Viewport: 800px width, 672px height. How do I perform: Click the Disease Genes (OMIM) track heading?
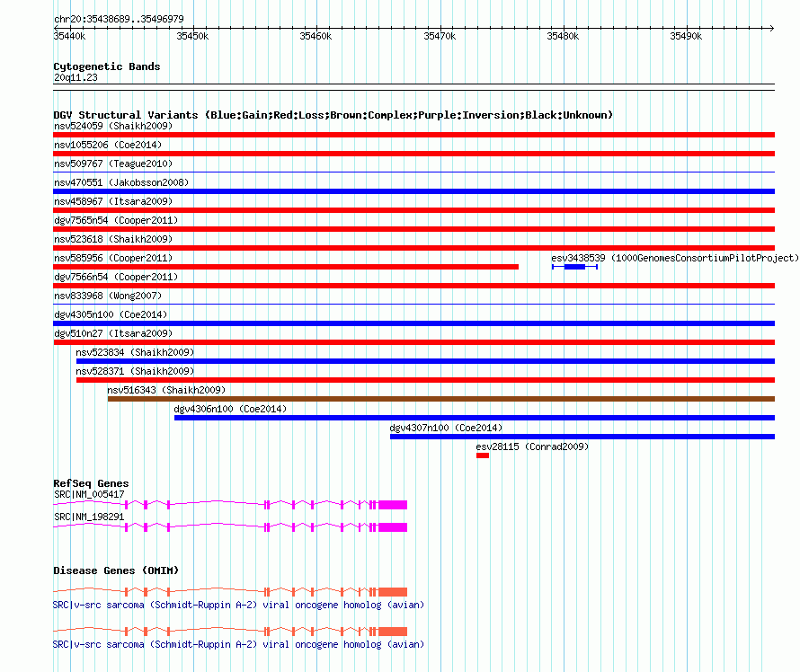(x=116, y=570)
